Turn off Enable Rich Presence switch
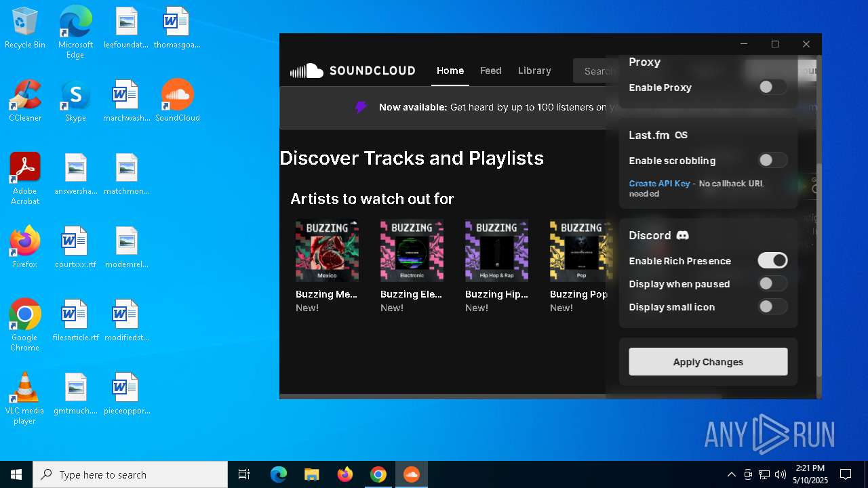The width and height of the screenshot is (868, 488). coord(772,261)
